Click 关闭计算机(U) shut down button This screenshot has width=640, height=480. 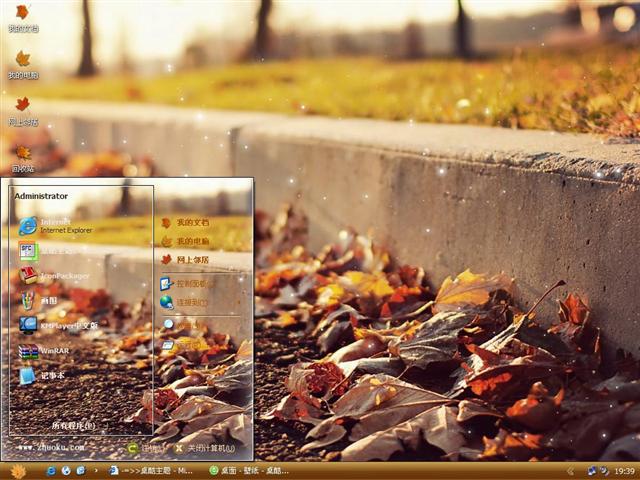[205, 449]
